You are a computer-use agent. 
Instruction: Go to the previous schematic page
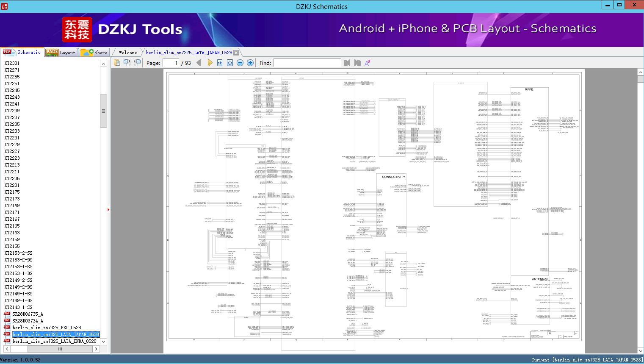(199, 63)
